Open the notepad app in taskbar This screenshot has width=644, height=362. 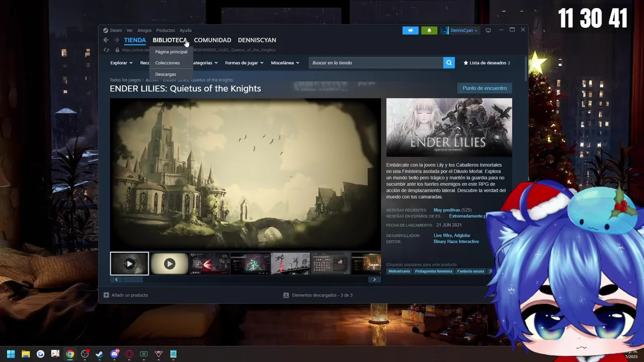click(173, 354)
